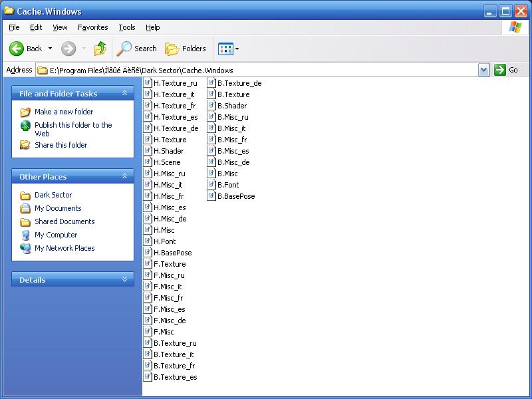Image resolution: width=532 pixels, height=399 pixels.
Task: Open the Favorites menu
Action: [x=92, y=27]
